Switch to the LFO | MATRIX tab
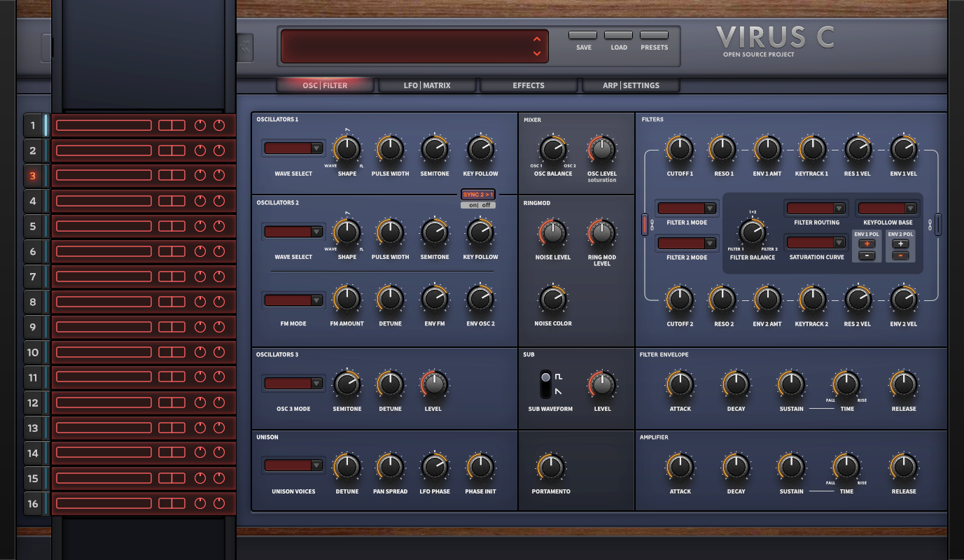Screen dimensions: 964x560 tap(427, 85)
